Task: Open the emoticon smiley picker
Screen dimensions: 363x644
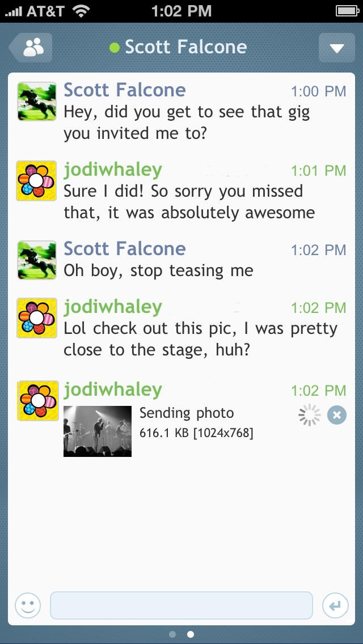Action: [x=28, y=606]
